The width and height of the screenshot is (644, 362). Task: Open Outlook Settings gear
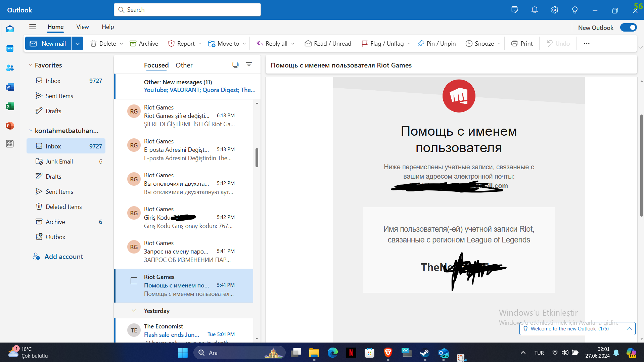tap(555, 10)
